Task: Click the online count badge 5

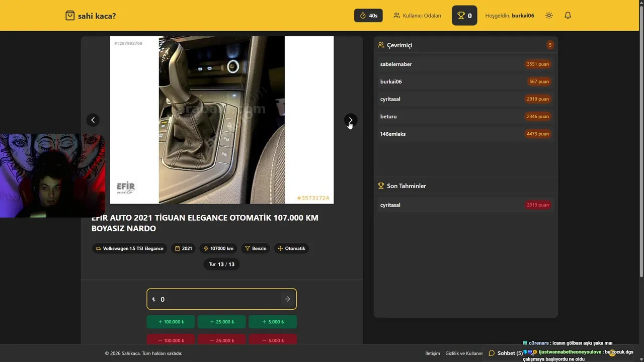Action: tap(550, 45)
